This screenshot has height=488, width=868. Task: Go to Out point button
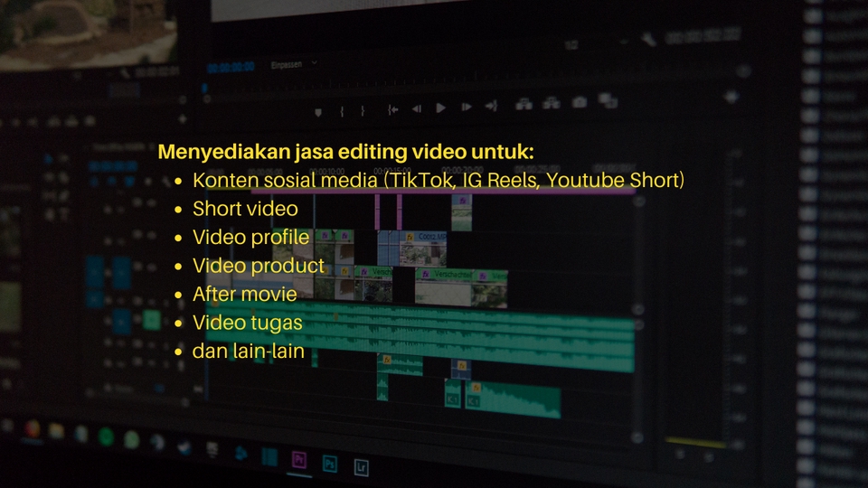pos(491,106)
